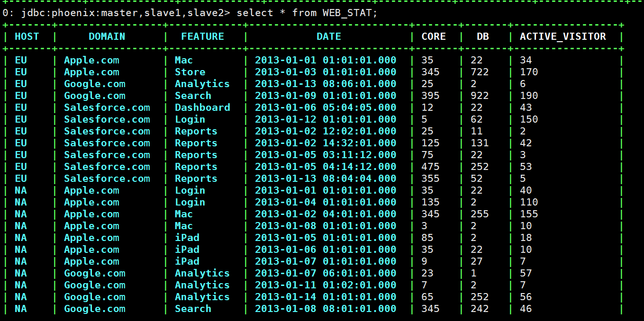Screen dimensions: 644x321
Task: Click date 2013-01-13 08:06:01.000
Action: pos(326,84)
